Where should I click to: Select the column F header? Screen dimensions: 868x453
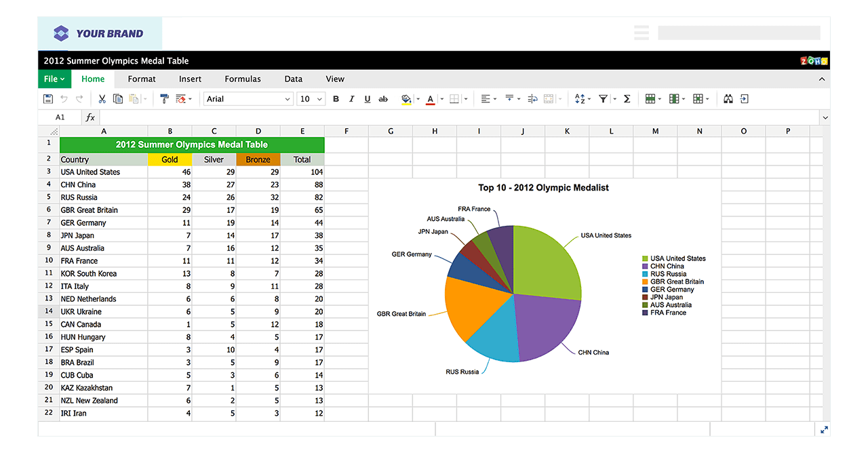[x=347, y=131]
